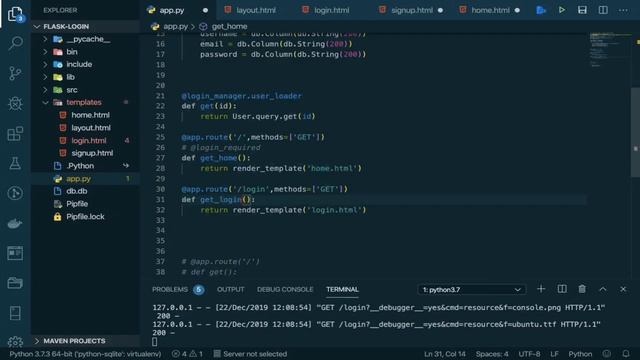This screenshot has width=640, height=360.
Task: Open layout.html in explorer tree
Action: coord(91,128)
